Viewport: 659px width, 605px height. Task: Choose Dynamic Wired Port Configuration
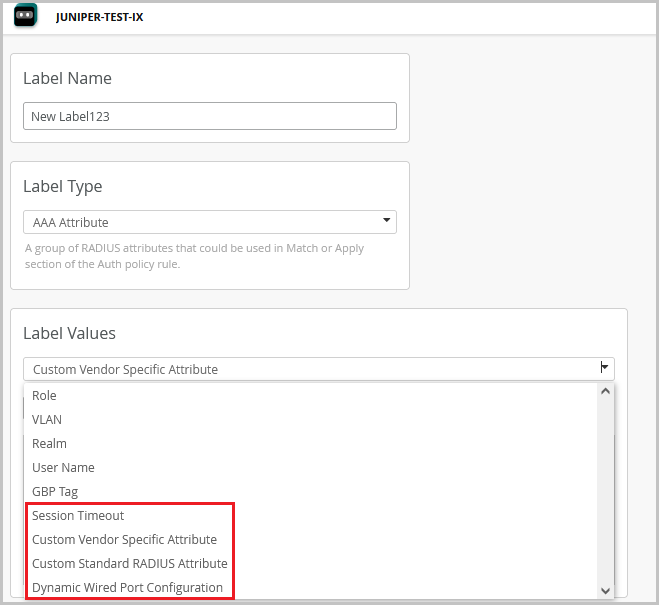point(127,588)
